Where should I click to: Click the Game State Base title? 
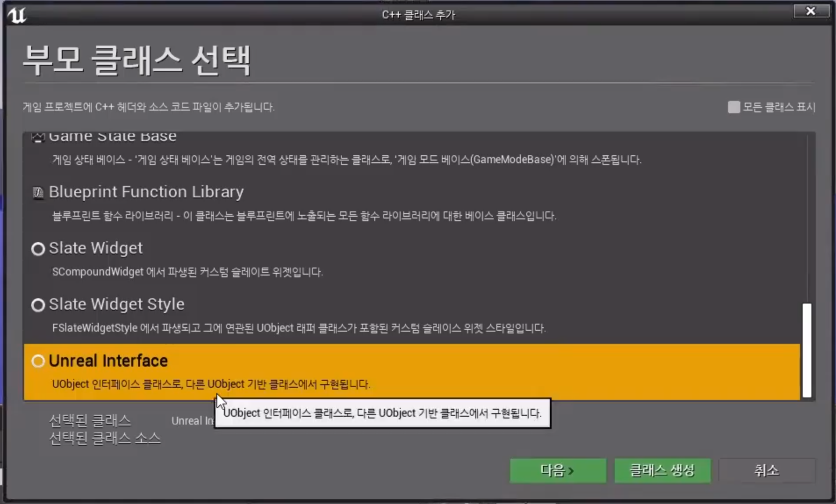click(112, 137)
